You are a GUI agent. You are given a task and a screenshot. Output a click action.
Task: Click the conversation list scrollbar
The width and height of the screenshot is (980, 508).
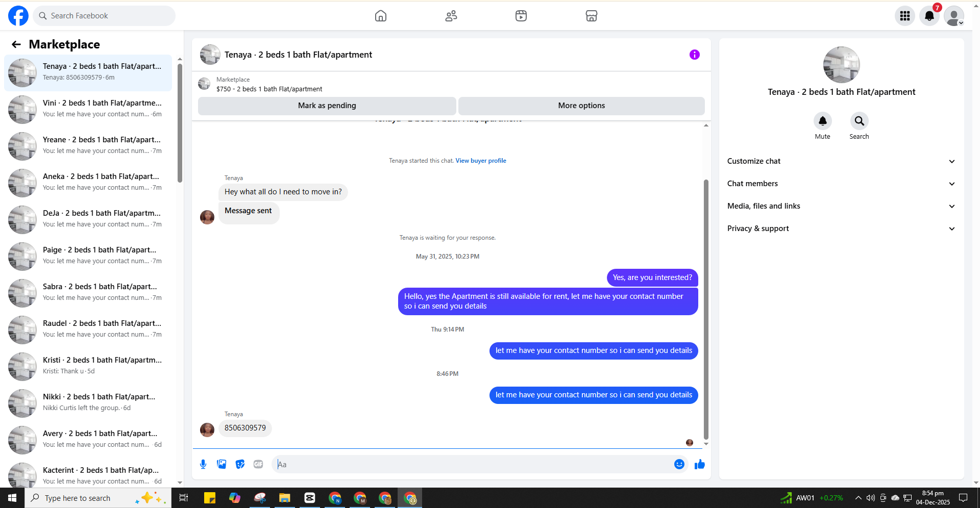tap(180, 122)
